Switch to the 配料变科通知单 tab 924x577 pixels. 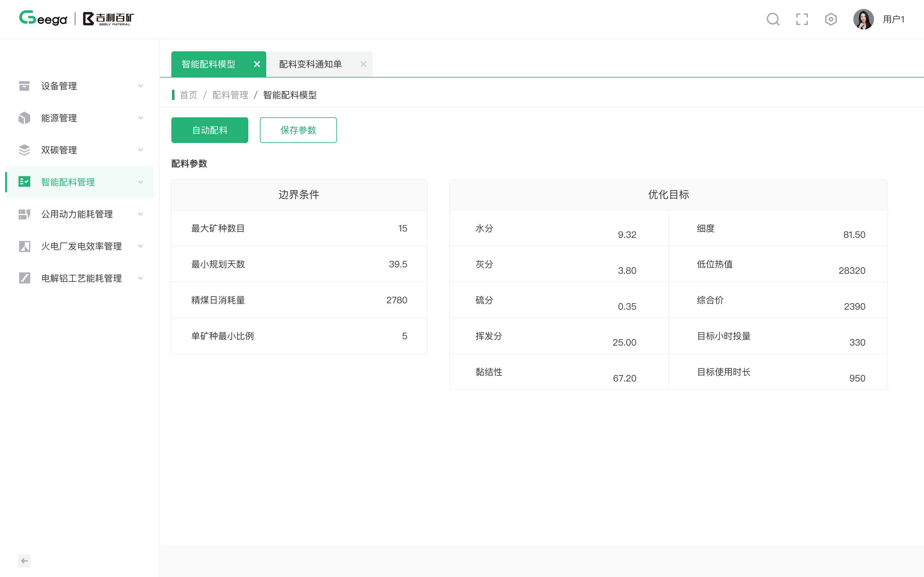click(310, 64)
